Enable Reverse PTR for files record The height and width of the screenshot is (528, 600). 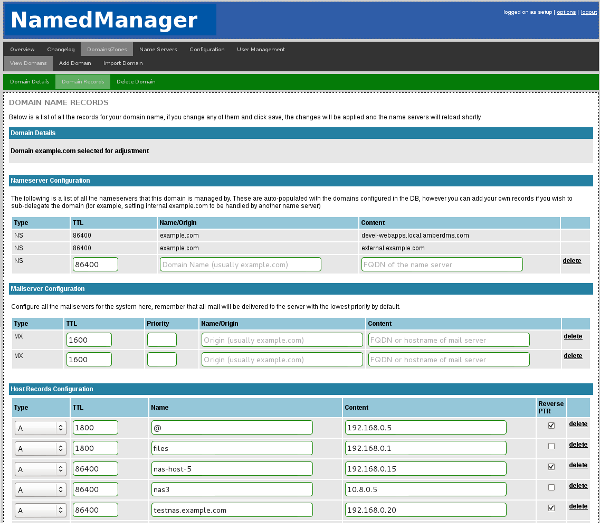click(551, 446)
